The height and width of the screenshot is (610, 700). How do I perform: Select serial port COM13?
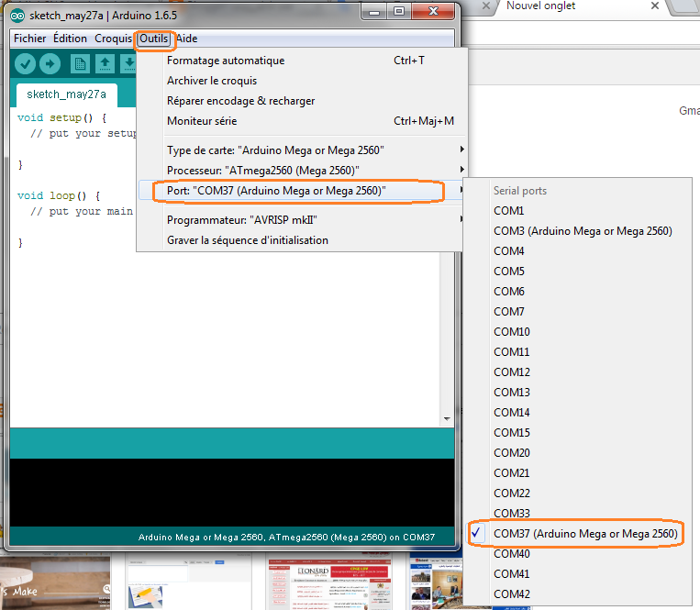pos(578,393)
